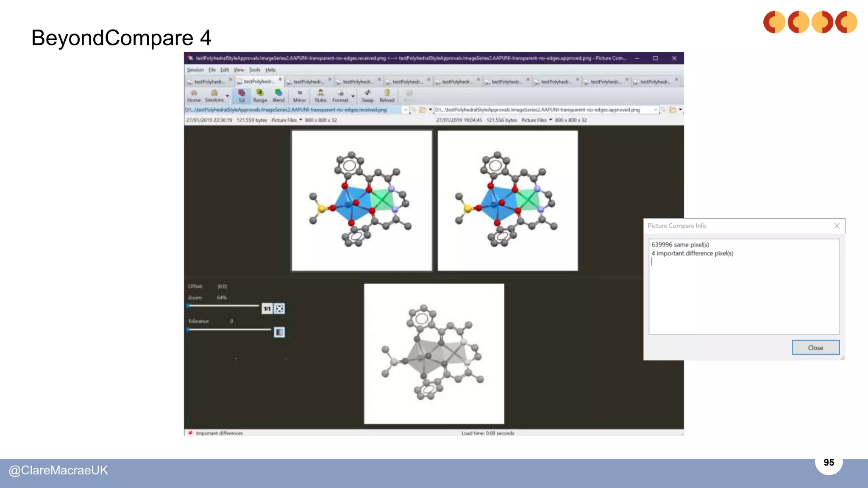
Task: Click the Format toolbar button
Action: [x=340, y=96]
